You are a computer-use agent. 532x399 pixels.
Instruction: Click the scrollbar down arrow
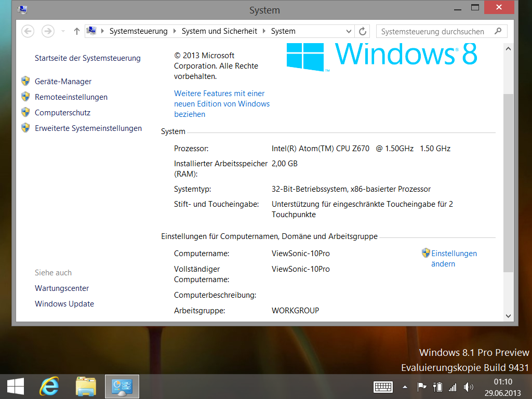[508, 316]
